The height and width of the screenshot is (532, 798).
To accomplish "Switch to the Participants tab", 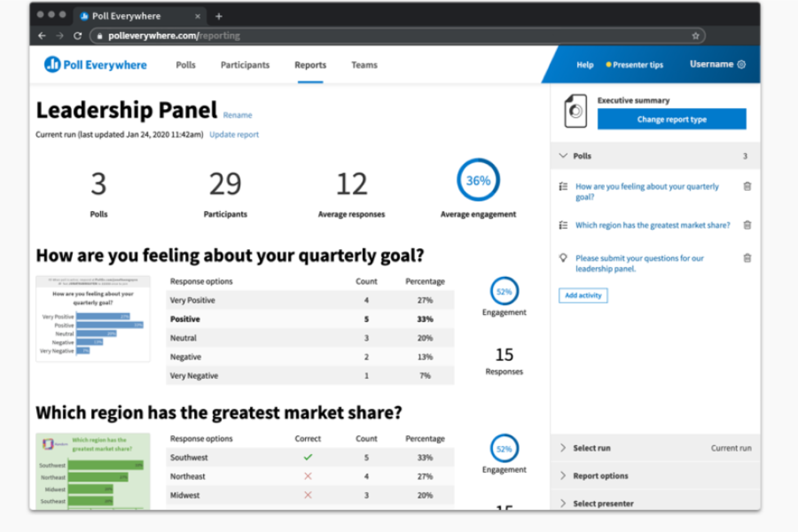I will 245,65.
